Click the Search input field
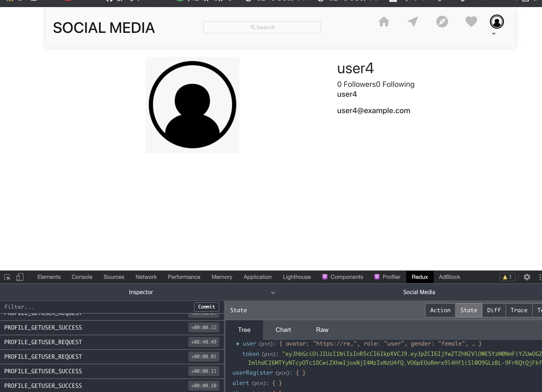542x392 pixels. pyautogui.click(x=262, y=27)
